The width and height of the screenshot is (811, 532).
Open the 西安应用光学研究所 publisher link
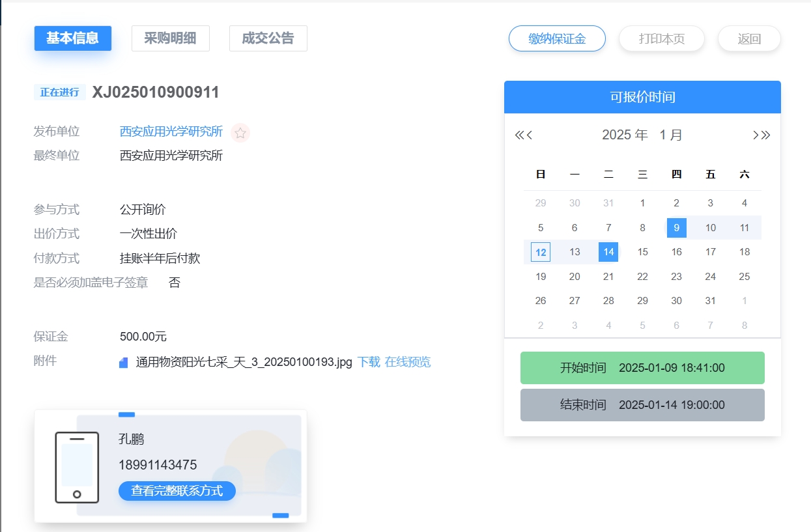point(170,132)
